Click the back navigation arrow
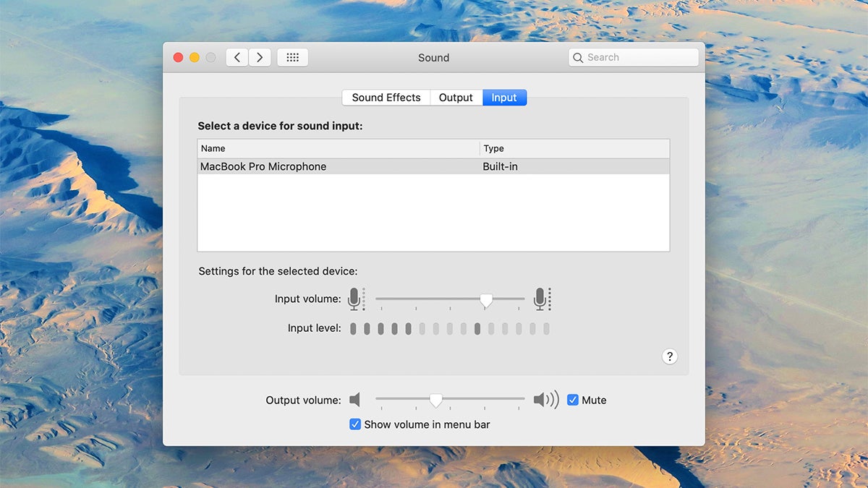The height and width of the screenshot is (488, 868). (x=237, y=56)
